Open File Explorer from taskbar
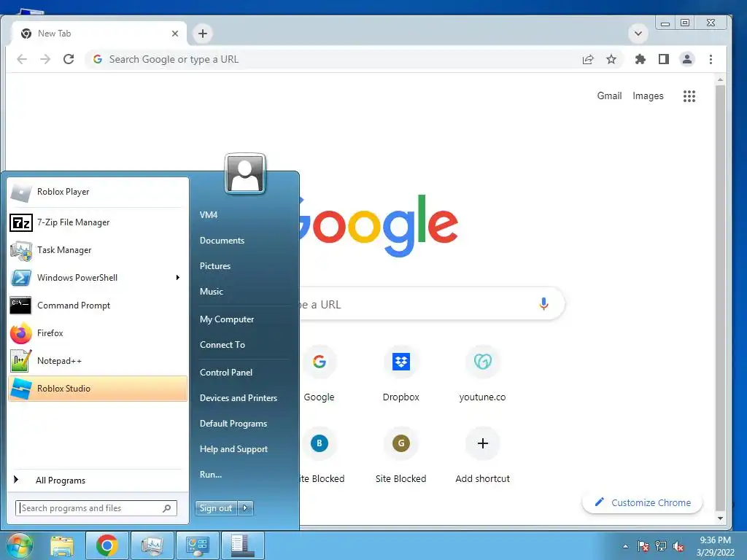The width and height of the screenshot is (747, 560). [63, 545]
